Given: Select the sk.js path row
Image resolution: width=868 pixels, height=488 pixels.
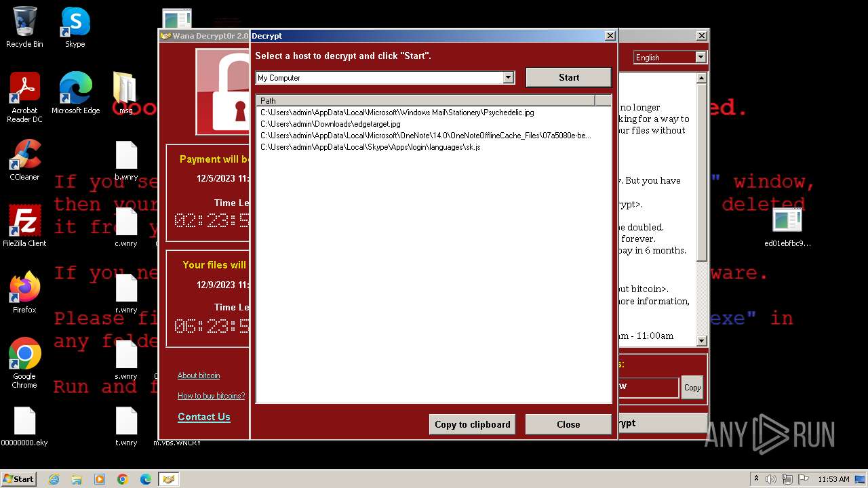Looking at the screenshot, I should 434,147.
